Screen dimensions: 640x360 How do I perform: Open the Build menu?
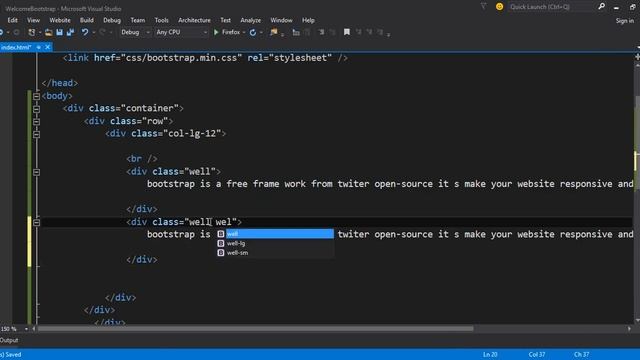pos(87,20)
